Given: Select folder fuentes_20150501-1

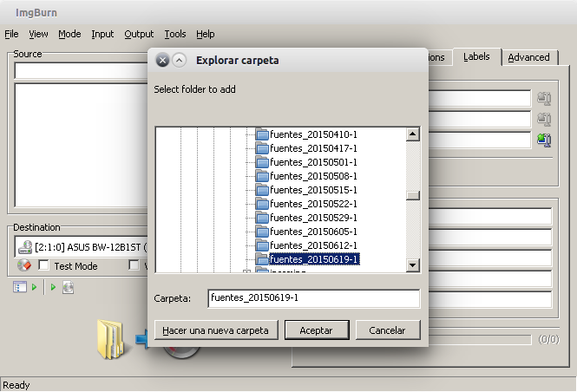Looking at the screenshot, I should [x=313, y=162].
